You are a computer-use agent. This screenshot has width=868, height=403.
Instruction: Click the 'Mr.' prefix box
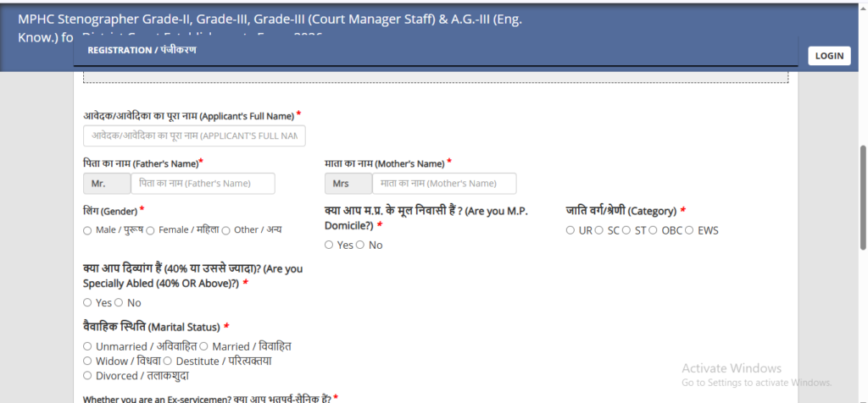[107, 184]
